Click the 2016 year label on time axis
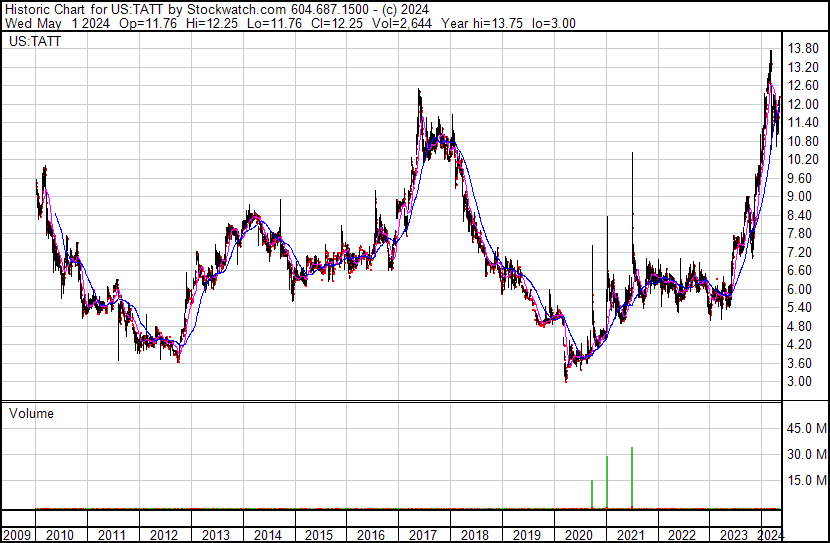The width and height of the screenshot is (830, 543). [x=371, y=535]
